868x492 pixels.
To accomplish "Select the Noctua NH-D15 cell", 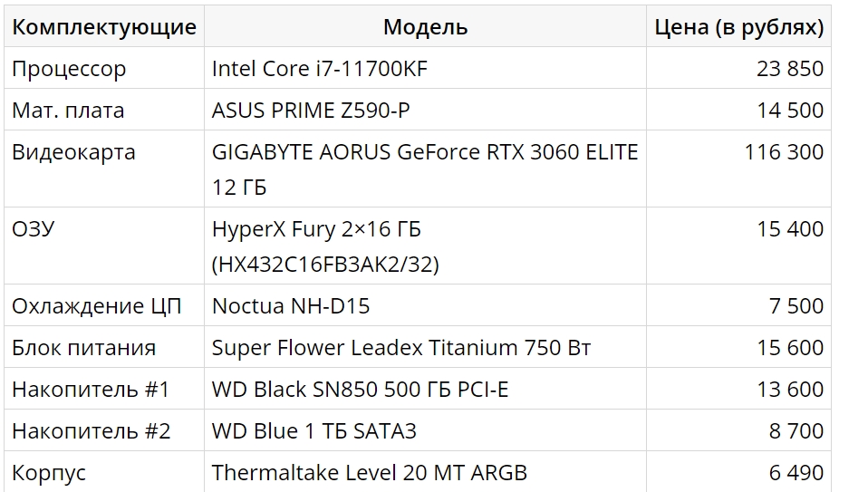I will coord(291,306).
